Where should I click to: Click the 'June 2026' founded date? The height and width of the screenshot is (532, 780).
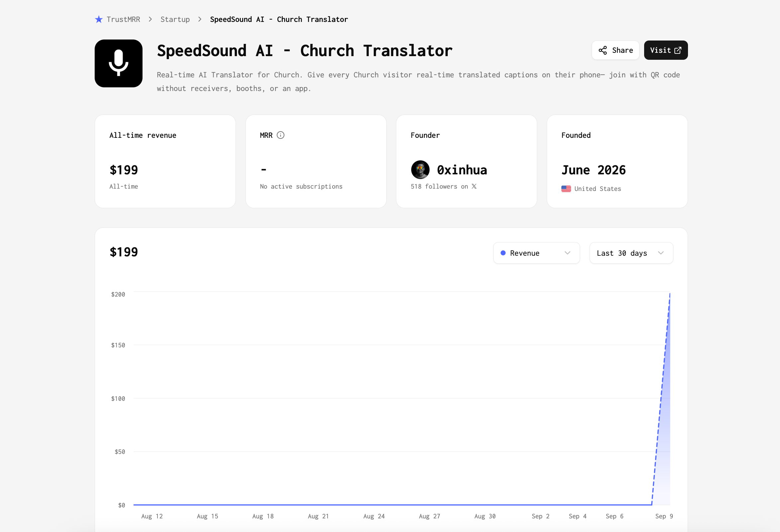[x=593, y=170]
